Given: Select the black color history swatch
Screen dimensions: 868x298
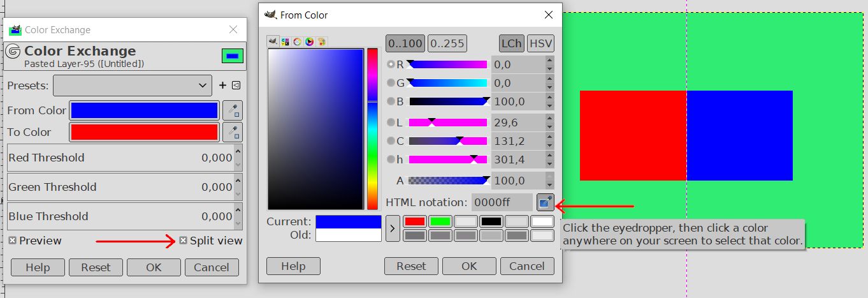Looking at the screenshot, I should (x=491, y=221).
